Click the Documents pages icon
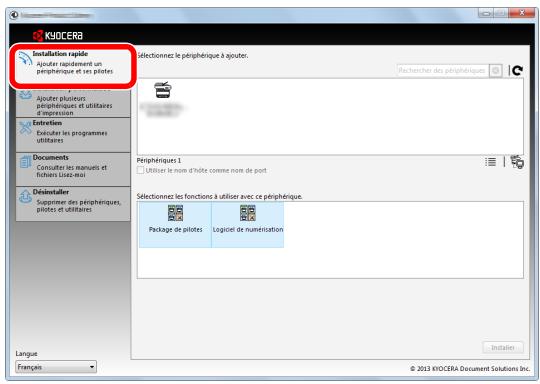The width and height of the screenshot is (540, 384). click(x=25, y=162)
